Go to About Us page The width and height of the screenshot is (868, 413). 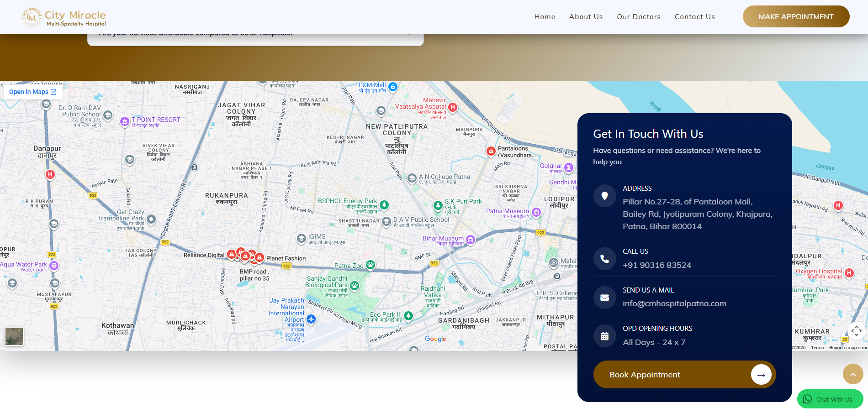(586, 17)
